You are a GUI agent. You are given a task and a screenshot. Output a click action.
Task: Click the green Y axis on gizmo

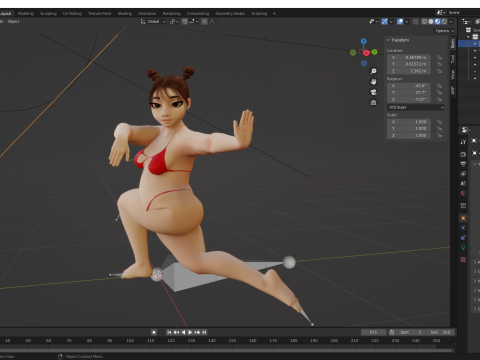coord(375,52)
